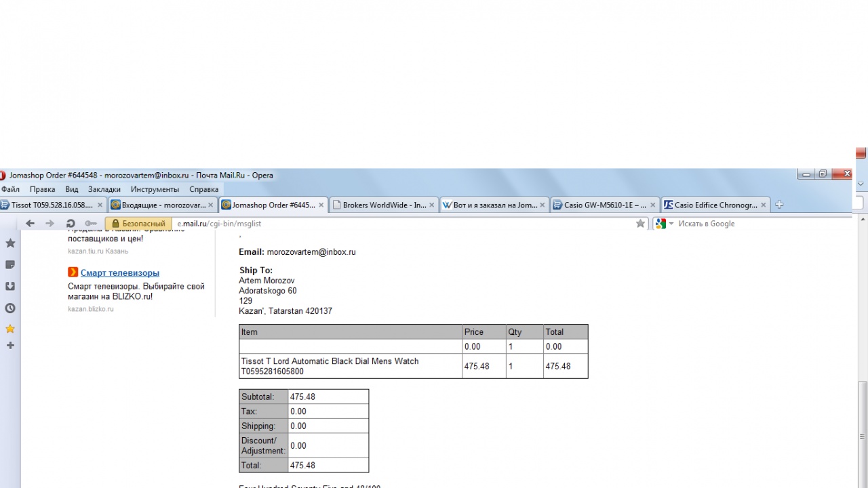Switch to the Casio GW-M5610-1E tab
The width and height of the screenshot is (868, 488).
[x=599, y=205]
